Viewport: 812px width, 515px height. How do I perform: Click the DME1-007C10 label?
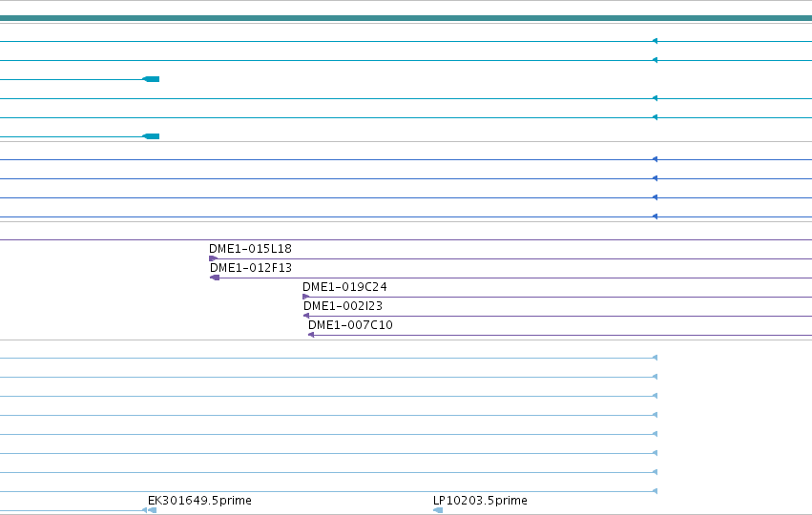coord(350,325)
